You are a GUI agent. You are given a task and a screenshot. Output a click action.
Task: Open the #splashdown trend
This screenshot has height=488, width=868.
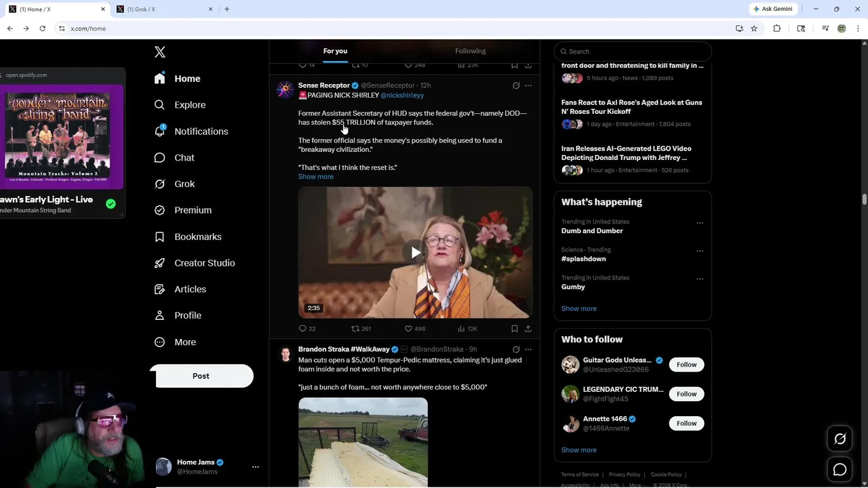[x=584, y=259]
